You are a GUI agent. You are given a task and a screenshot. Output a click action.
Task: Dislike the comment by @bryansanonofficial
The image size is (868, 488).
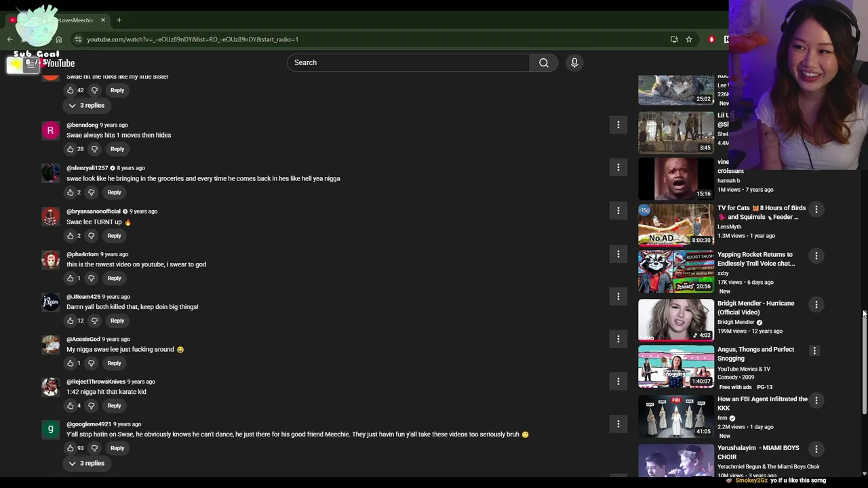click(92, 236)
